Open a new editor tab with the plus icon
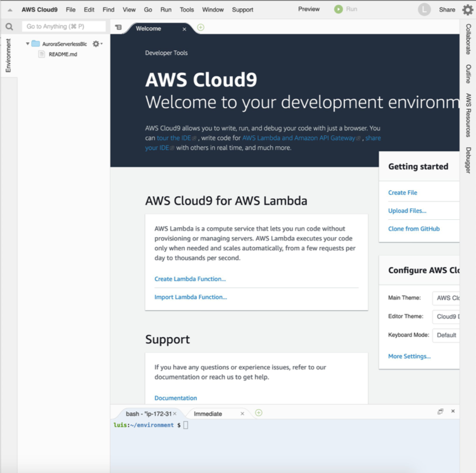Image resolution: width=476 pixels, height=473 pixels. point(200,27)
